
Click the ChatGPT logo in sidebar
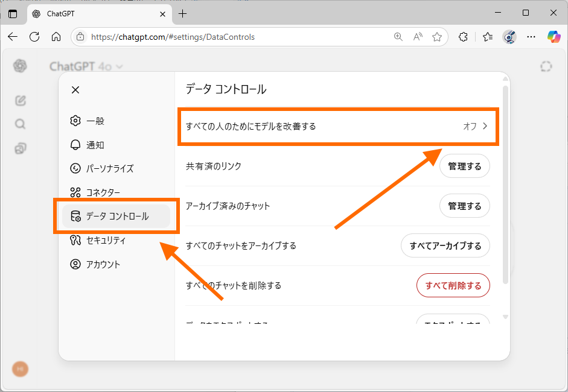click(x=20, y=66)
